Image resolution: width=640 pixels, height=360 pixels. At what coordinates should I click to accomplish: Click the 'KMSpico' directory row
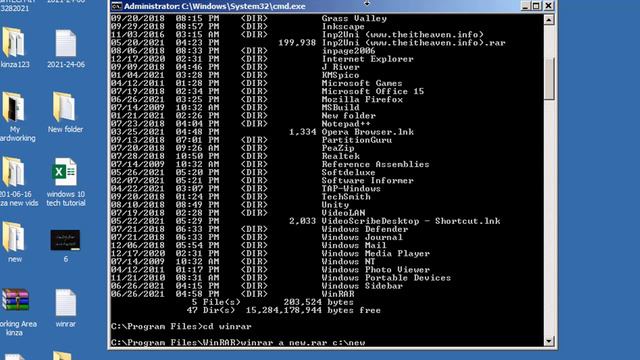(x=235, y=76)
